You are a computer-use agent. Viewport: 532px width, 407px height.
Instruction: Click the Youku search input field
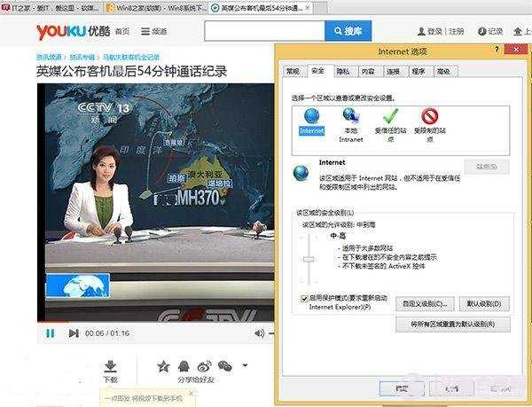pyautogui.click(x=264, y=31)
